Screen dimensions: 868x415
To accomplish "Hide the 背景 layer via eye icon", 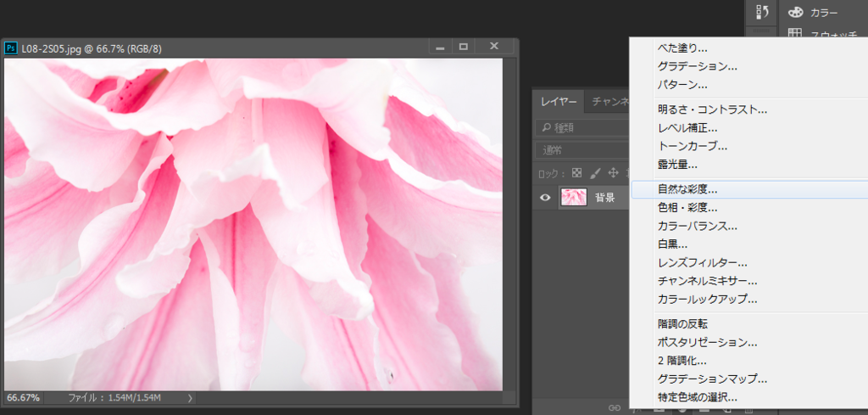I will tap(545, 197).
